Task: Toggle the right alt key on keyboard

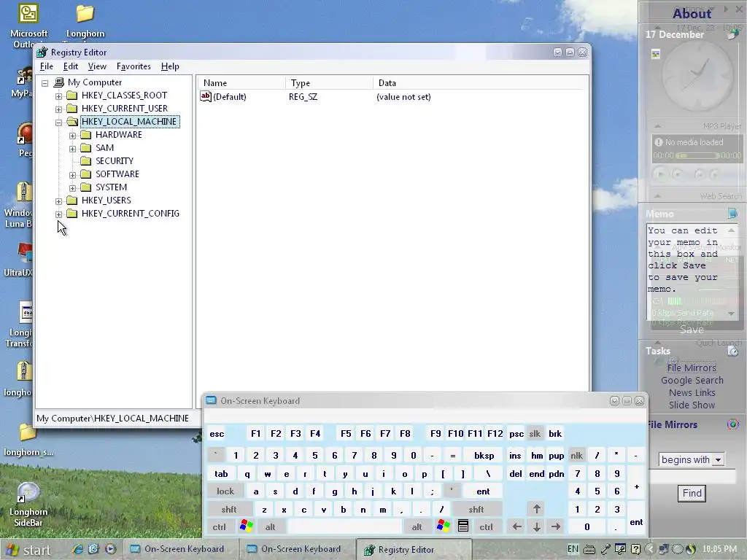Action: pyautogui.click(x=417, y=526)
